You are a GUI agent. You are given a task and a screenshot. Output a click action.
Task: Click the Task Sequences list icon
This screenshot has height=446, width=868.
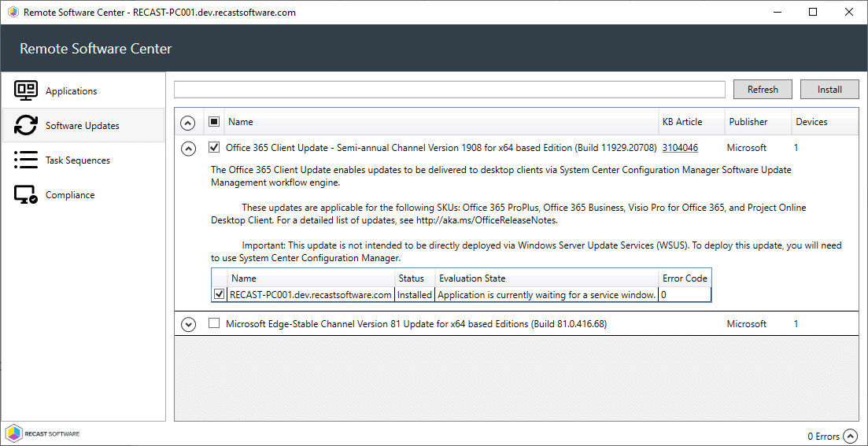[x=26, y=160]
